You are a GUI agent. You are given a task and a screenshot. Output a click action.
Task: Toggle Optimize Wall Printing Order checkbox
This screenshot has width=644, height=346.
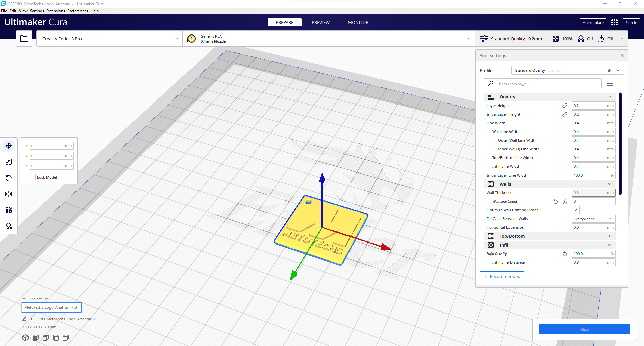click(x=576, y=210)
